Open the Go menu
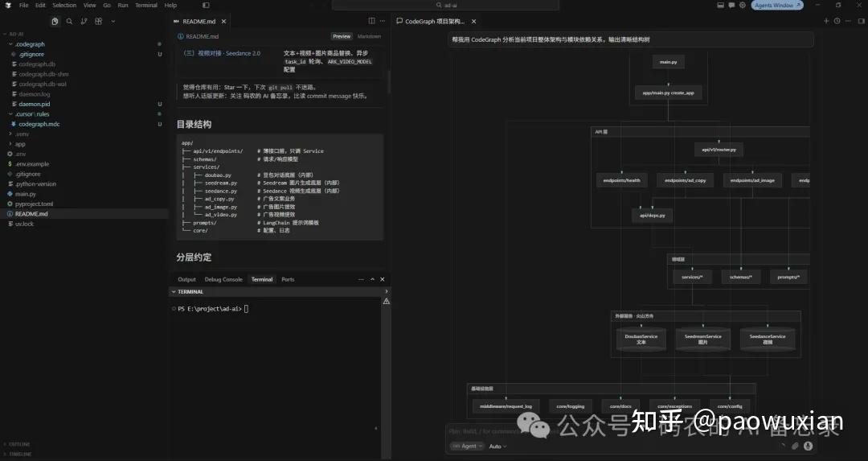The image size is (868, 461). coord(107,5)
